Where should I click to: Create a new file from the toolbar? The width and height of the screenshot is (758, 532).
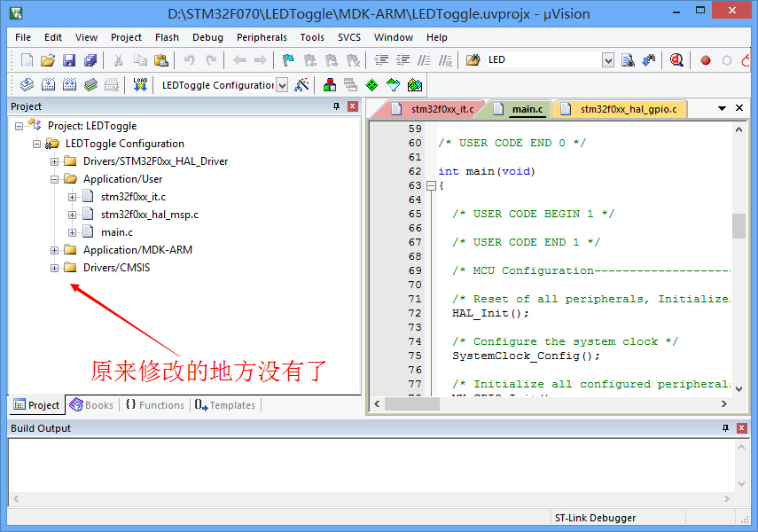pyautogui.click(x=27, y=60)
